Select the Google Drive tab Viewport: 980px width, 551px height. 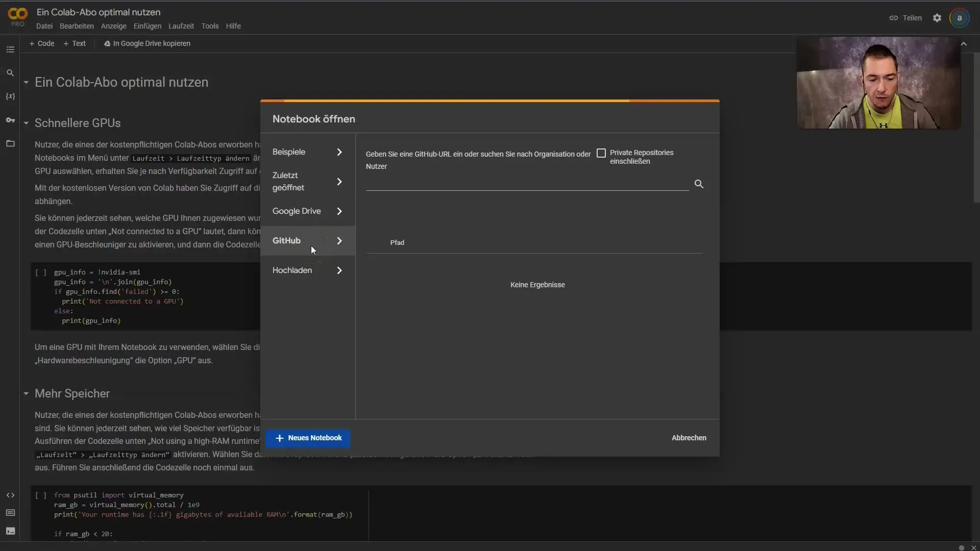click(308, 211)
